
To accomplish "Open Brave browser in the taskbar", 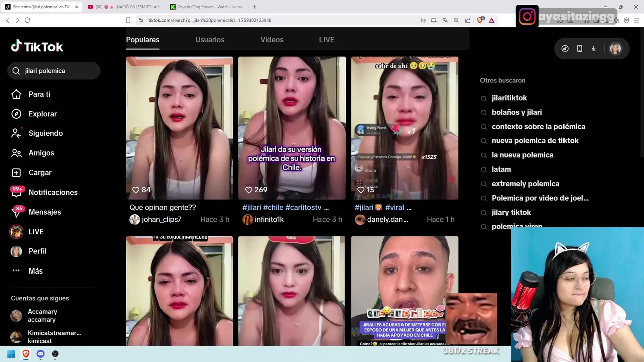I will tap(26, 354).
